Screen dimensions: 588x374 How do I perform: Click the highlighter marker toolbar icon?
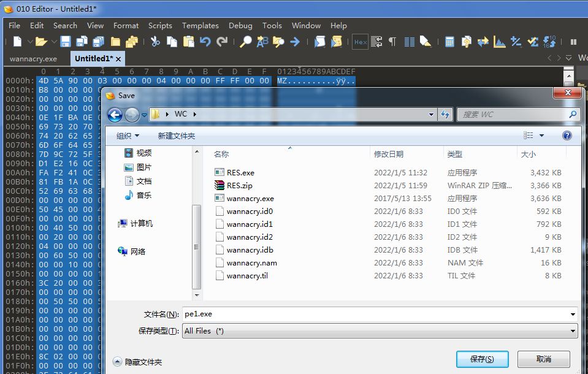coord(426,42)
